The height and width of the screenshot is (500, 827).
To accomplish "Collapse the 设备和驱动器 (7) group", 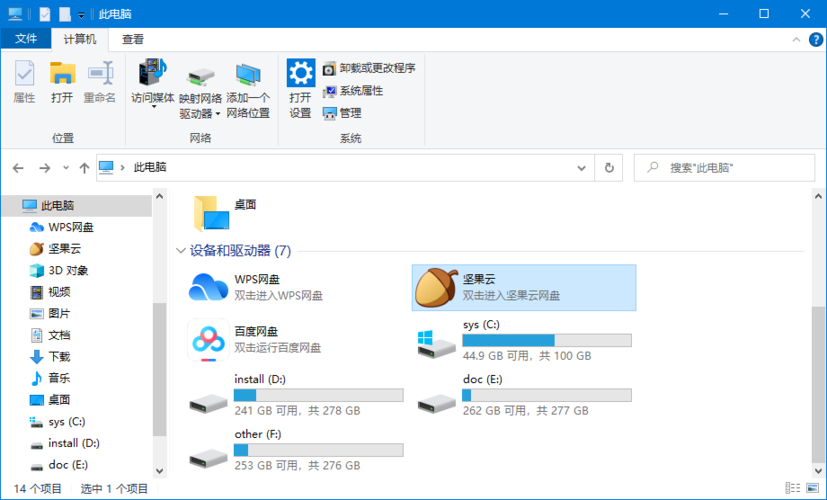I will 181,251.
